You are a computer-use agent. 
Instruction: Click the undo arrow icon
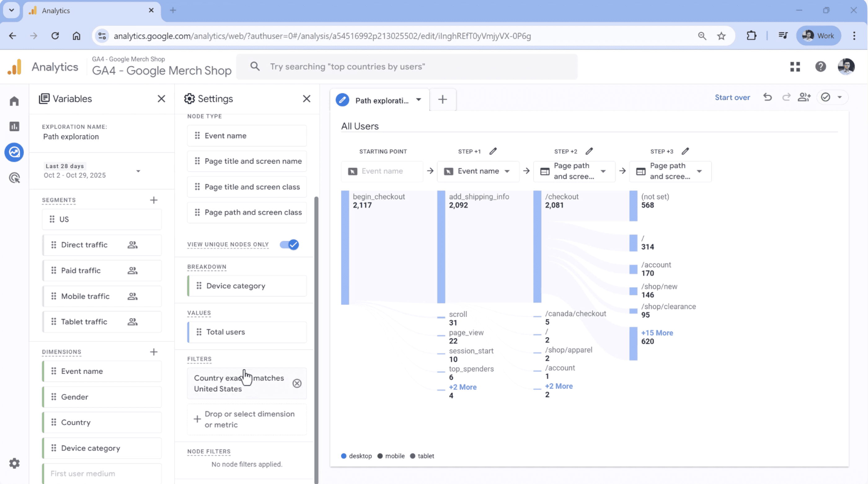pyautogui.click(x=767, y=97)
